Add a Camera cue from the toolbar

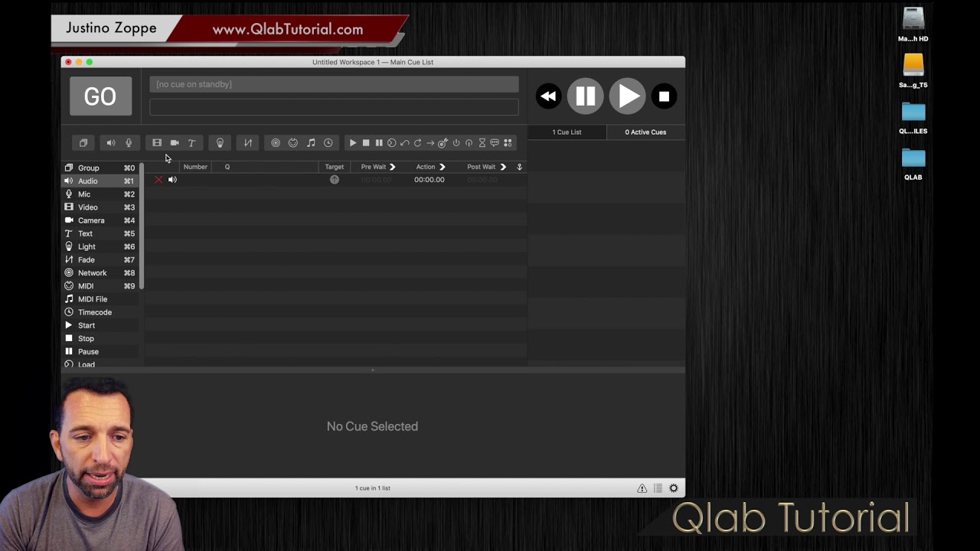(x=175, y=143)
